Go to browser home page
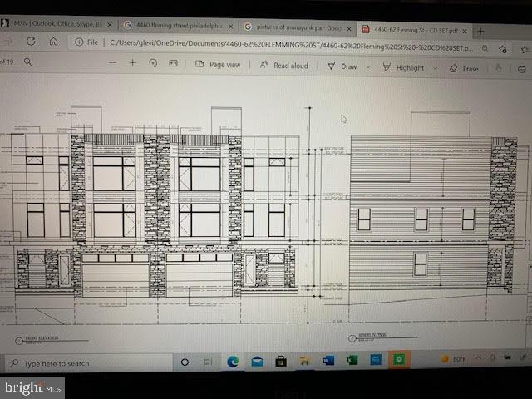532x399 pixels. pyautogui.click(x=53, y=42)
